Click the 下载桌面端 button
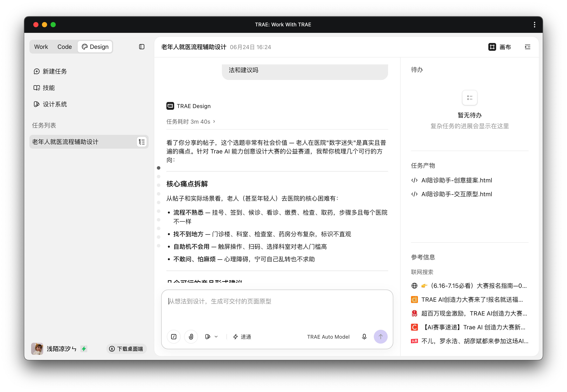 (x=126, y=349)
